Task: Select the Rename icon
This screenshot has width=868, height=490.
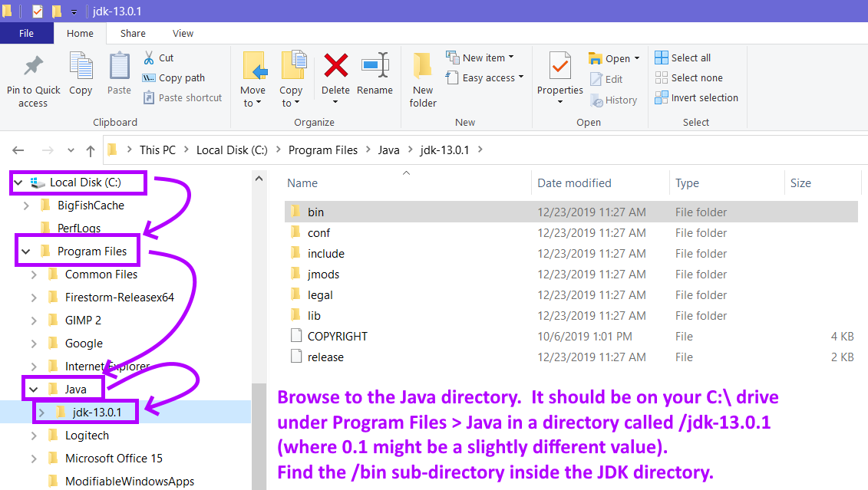Action: pyautogui.click(x=375, y=74)
